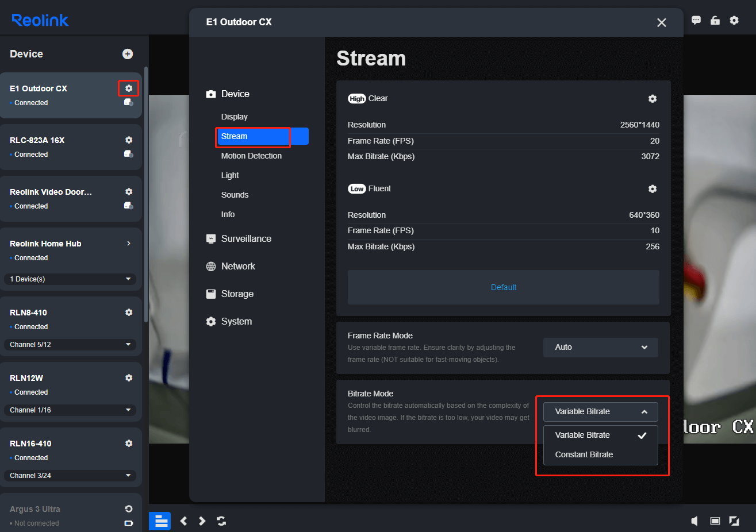This screenshot has height=532, width=756.
Task: Expand the System section
Action: point(229,321)
